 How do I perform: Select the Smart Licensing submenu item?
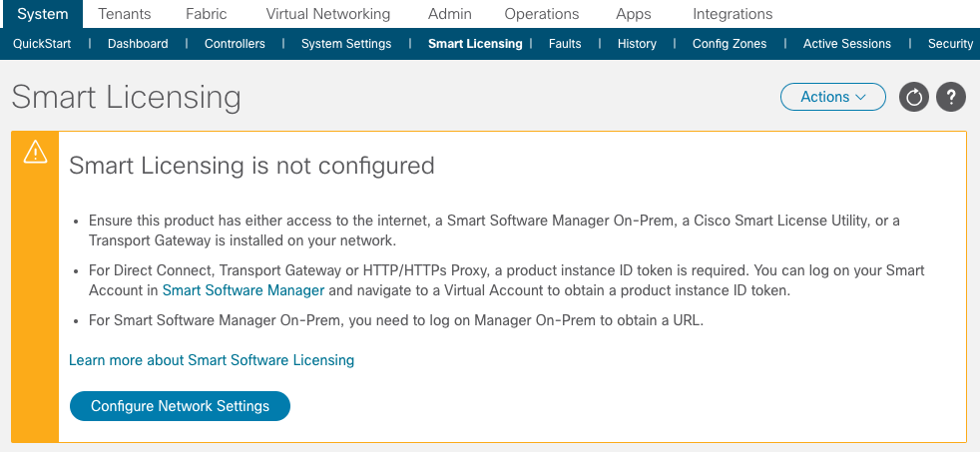point(475,44)
